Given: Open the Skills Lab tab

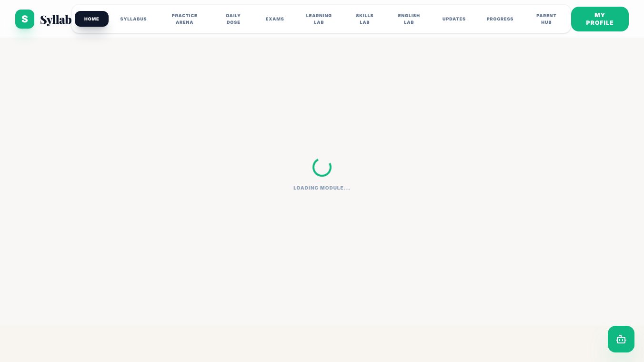Looking at the screenshot, I should (x=365, y=19).
